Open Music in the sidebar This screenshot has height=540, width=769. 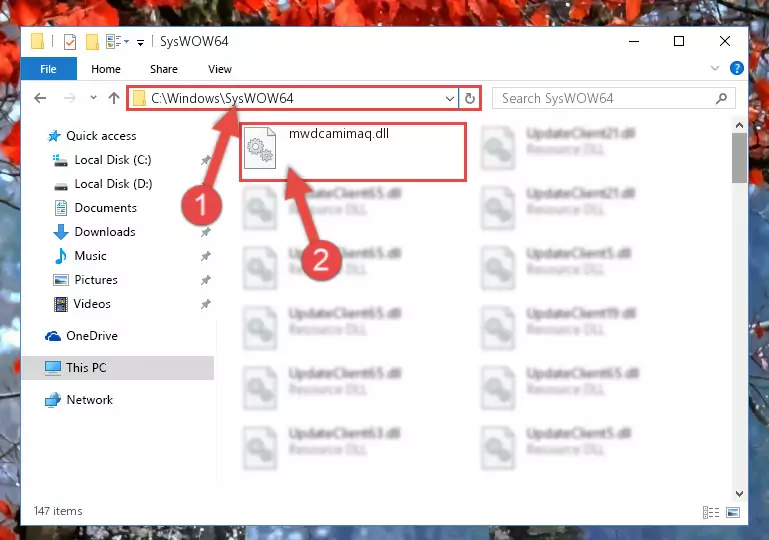coord(90,256)
